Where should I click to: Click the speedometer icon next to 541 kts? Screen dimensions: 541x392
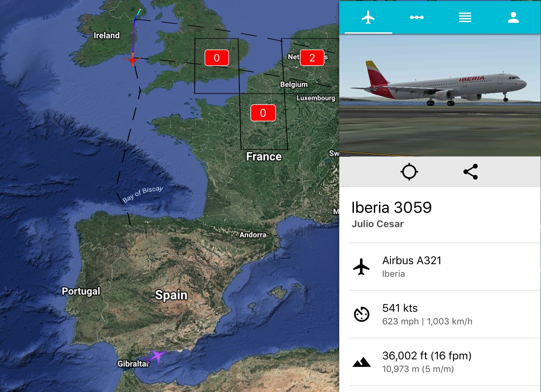[x=361, y=314]
